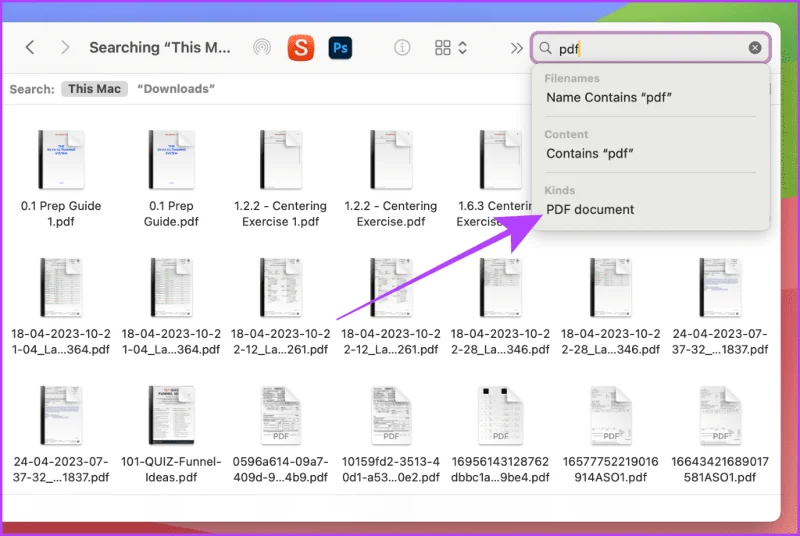The height and width of the screenshot is (536, 800).
Task: Open AirDrop from the toolbar
Action: pyautogui.click(x=262, y=48)
